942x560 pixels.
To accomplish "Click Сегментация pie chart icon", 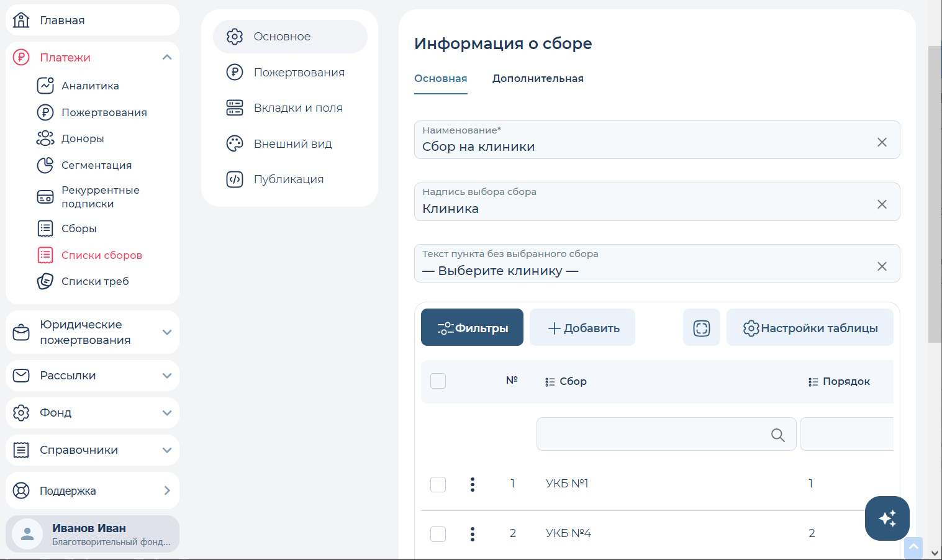I will (x=45, y=165).
